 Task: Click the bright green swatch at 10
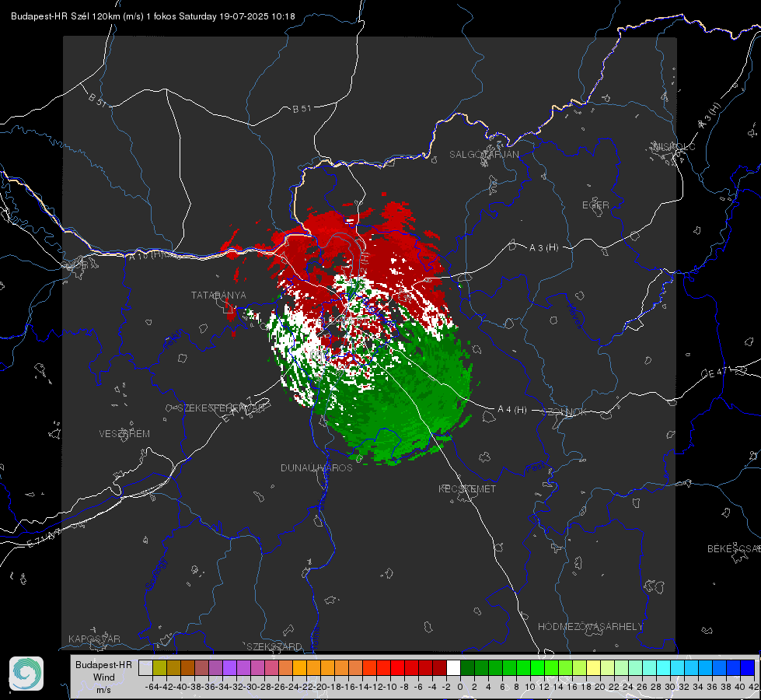pos(537,667)
